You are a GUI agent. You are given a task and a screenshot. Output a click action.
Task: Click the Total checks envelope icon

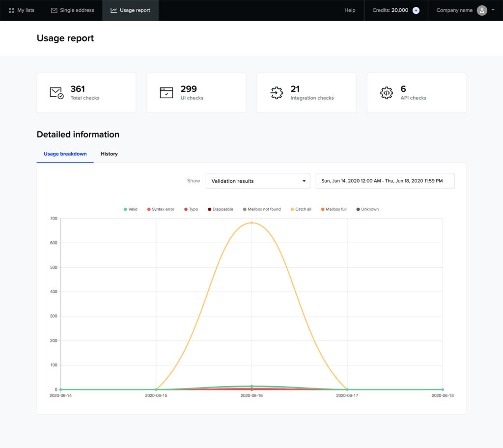tap(56, 93)
